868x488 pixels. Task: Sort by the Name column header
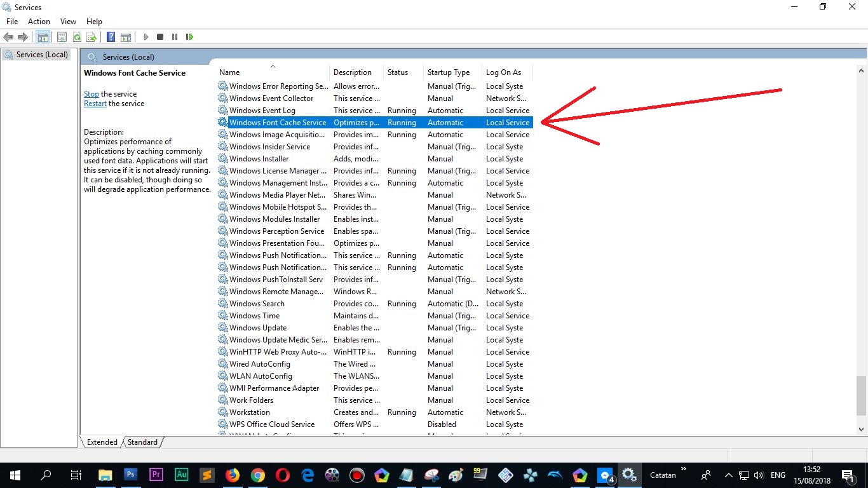(273, 72)
